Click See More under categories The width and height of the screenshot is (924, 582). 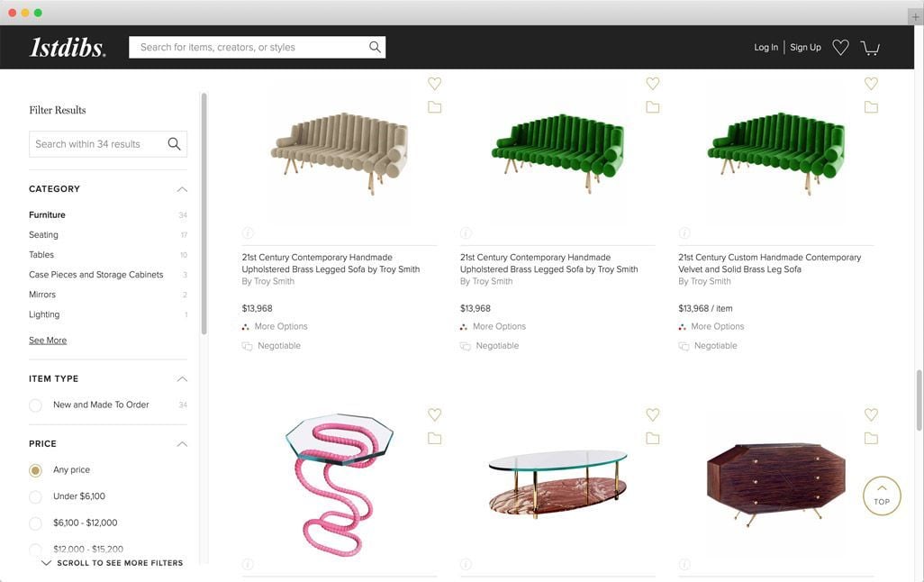point(47,340)
